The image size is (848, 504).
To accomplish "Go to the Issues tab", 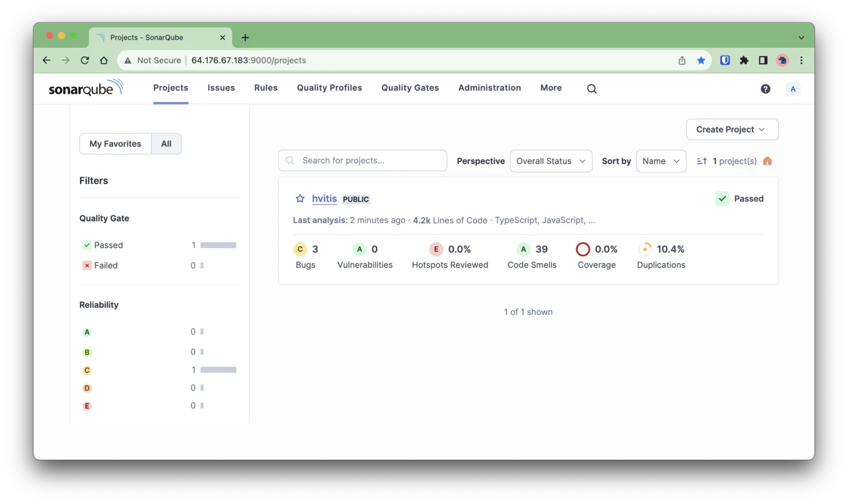I will pos(221,88).
